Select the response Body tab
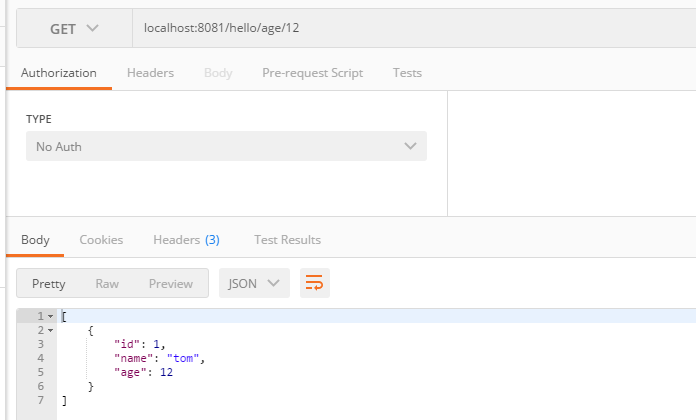The width and height of the screenshot is (696, 420). click(x=35, y=240)
